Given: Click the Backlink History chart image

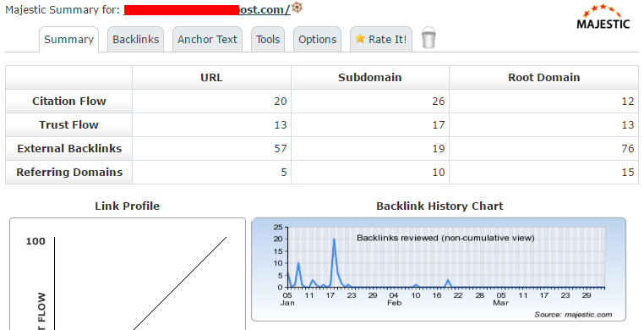Looking at the screenshot, I should [x=439, y=269].
